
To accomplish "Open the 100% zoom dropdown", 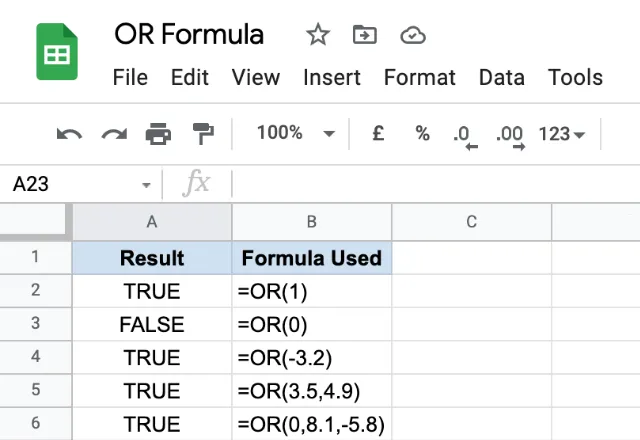I will tap(296, 133).
